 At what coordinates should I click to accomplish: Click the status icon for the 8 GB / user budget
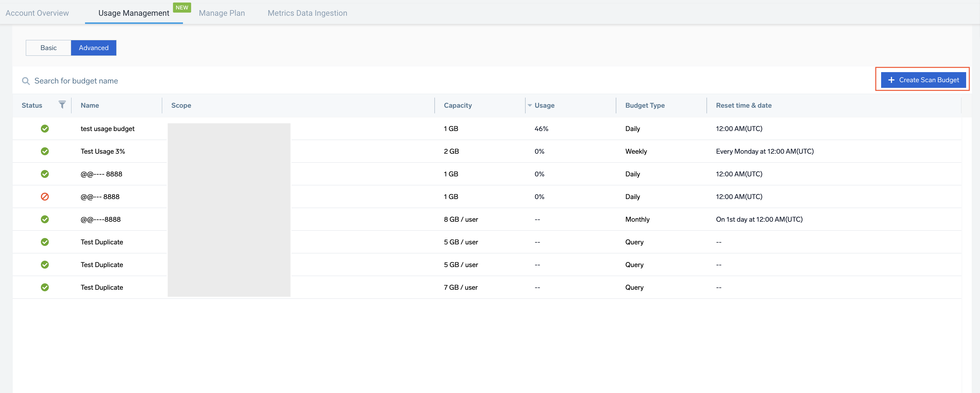(45, 219)
